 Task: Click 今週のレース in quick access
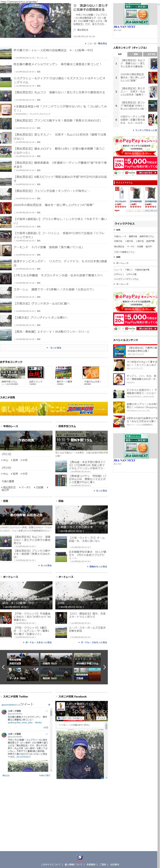[120, 237]
